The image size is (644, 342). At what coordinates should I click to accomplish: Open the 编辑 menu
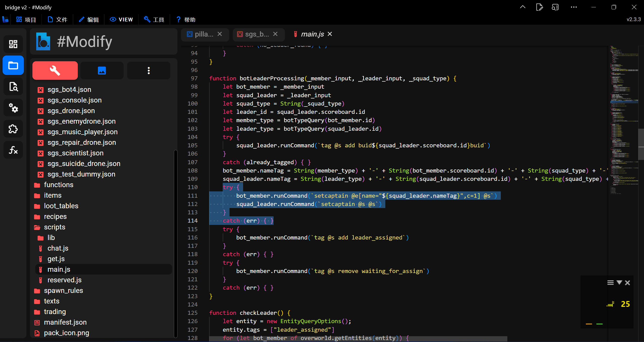pyautogui.click(x=89, y=19)
